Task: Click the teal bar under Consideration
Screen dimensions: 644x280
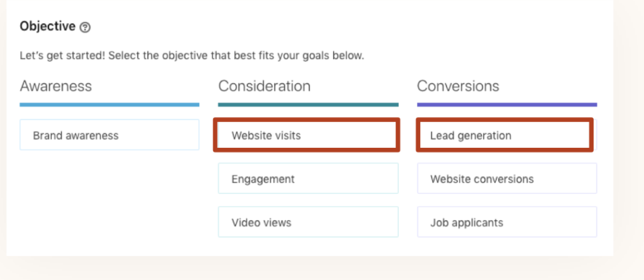Action: (308, 104)
